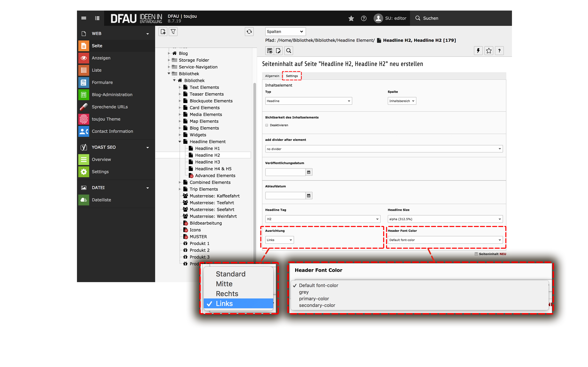
Task: Open the help question mark icon in top bar
Action: 364,18
